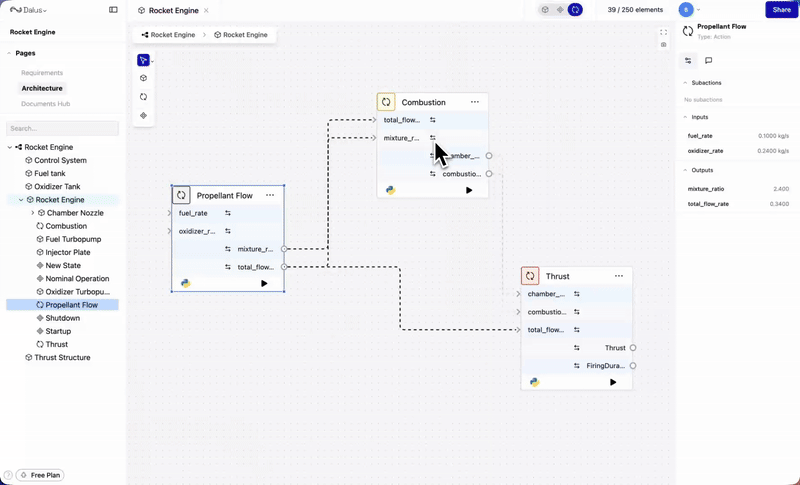
Task: Expand the Chamber Nozzle tree item
Action: 33,213
